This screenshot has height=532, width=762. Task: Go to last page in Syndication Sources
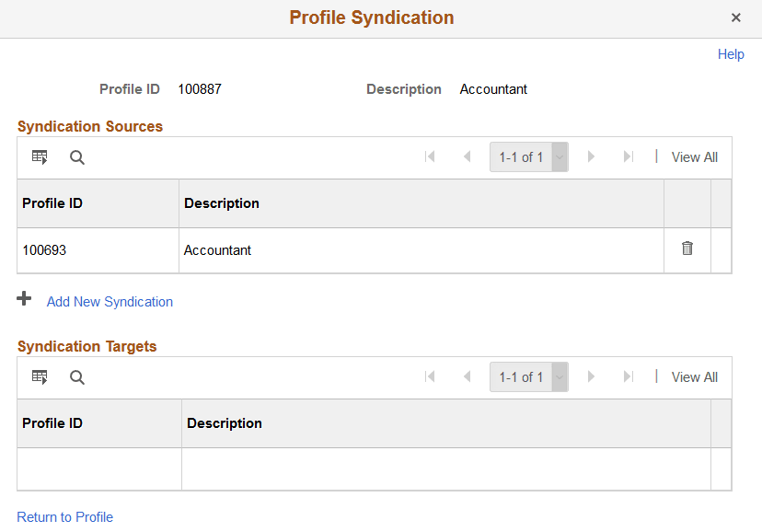(x=629, y=157)
